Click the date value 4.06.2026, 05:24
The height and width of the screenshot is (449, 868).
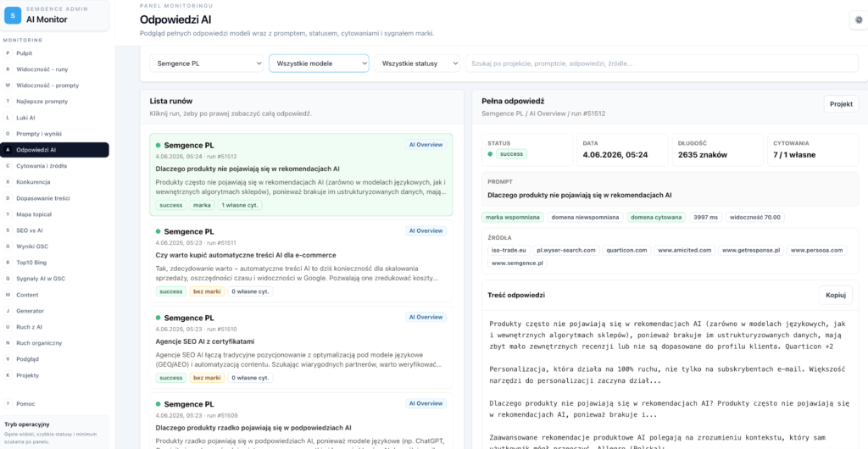[614, 155]
